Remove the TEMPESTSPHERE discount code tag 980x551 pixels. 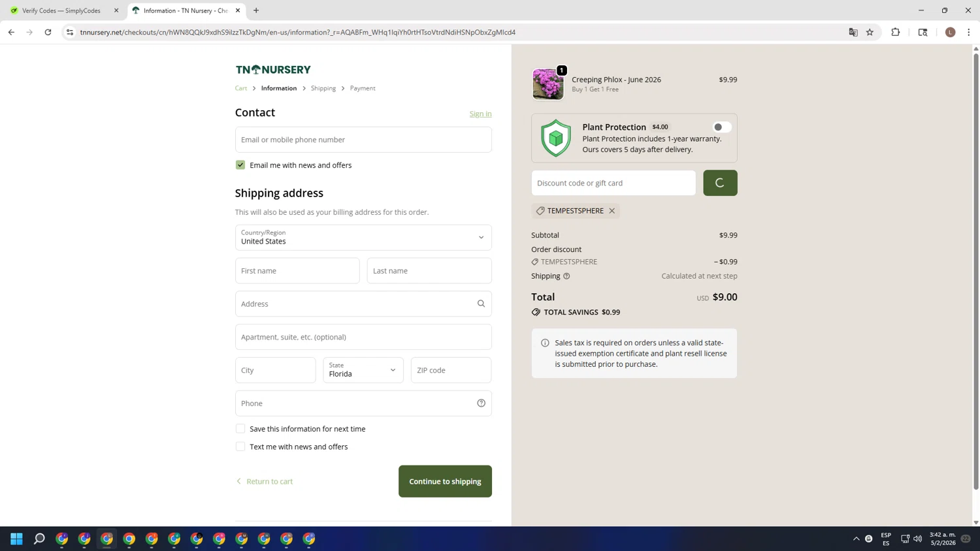tap(612, 211)
